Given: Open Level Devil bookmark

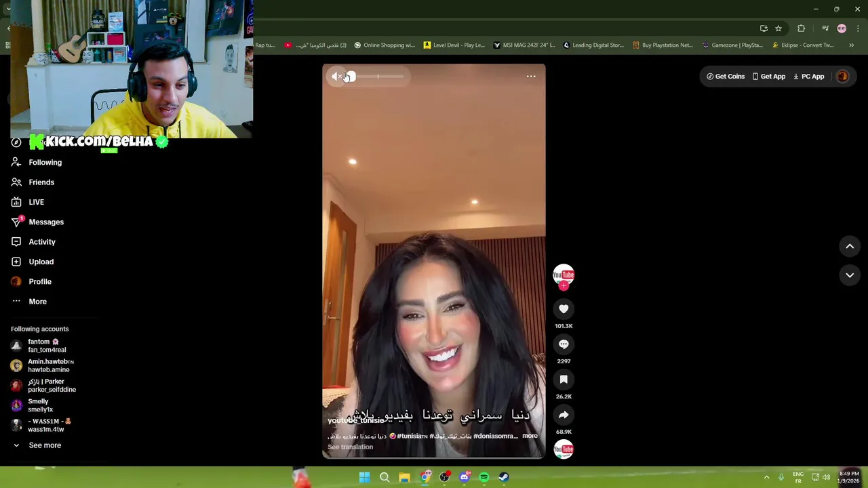Looking at the screenshot, I should point(454,45).
